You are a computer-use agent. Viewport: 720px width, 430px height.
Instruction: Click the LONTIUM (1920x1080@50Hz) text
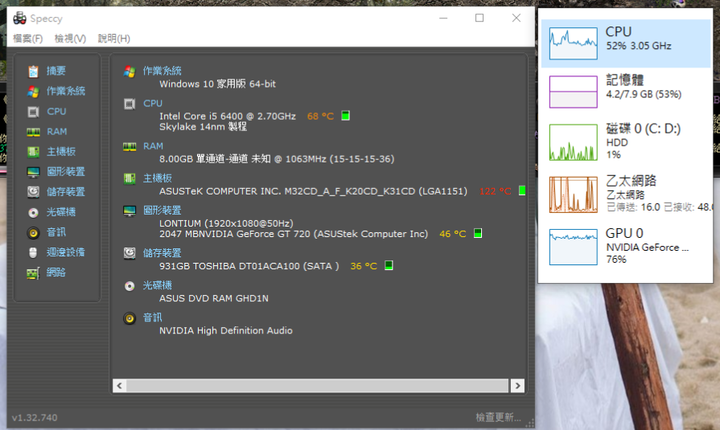[x=226, y=223]
